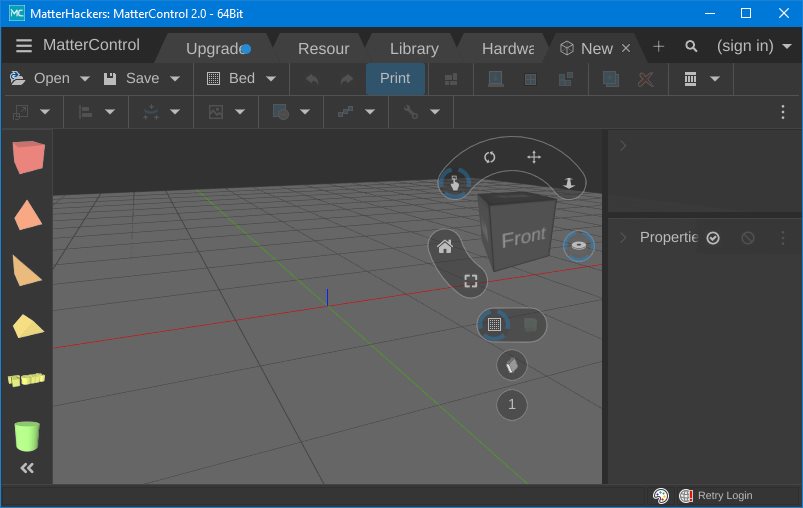803x508 pixels.
Task: Click the Save button
Action: click(x=132, y=78)
